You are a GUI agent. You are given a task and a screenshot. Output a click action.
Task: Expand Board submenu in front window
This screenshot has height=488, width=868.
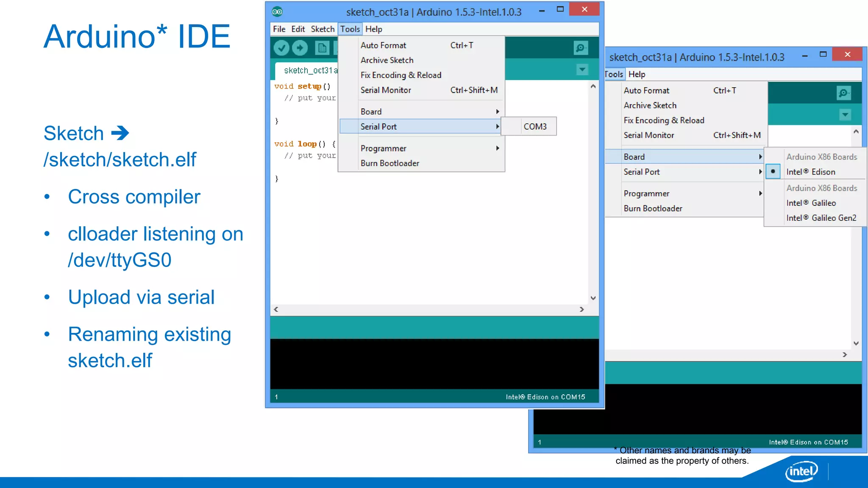[422, 112]
